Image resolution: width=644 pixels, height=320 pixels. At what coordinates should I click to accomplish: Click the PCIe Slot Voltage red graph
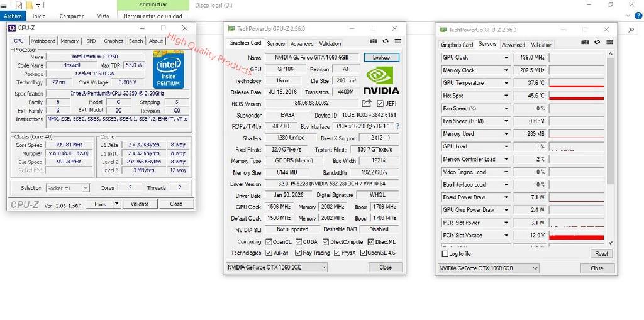pos(576,235)
